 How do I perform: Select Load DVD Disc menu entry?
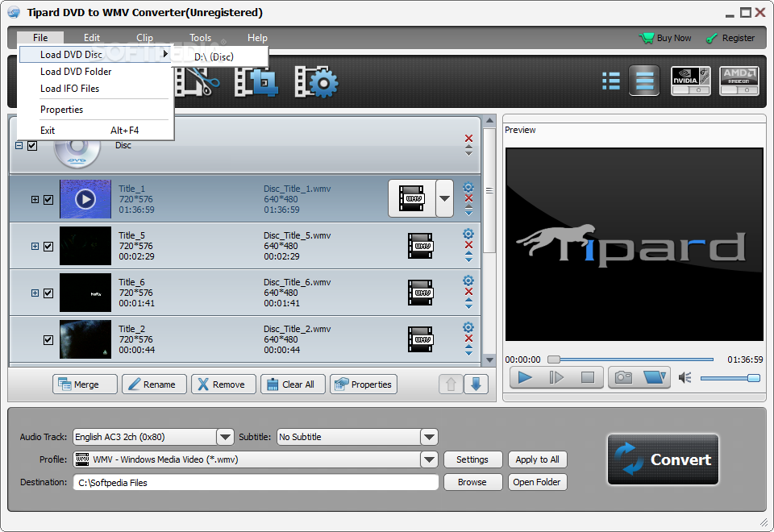coord(95,54)
